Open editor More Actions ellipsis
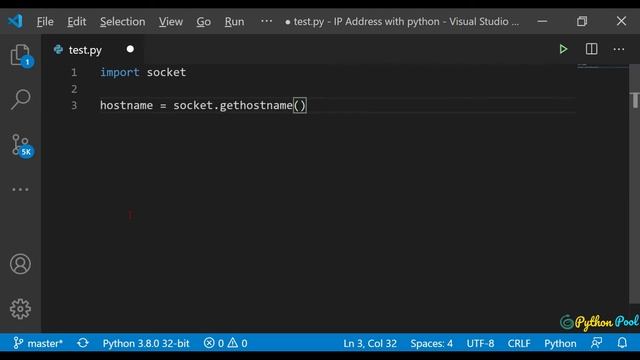 pos(619,49)
